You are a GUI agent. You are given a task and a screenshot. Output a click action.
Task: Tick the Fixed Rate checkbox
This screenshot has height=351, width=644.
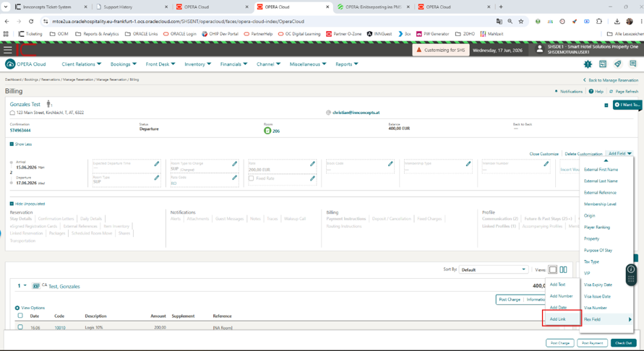[x=251, y=178]
